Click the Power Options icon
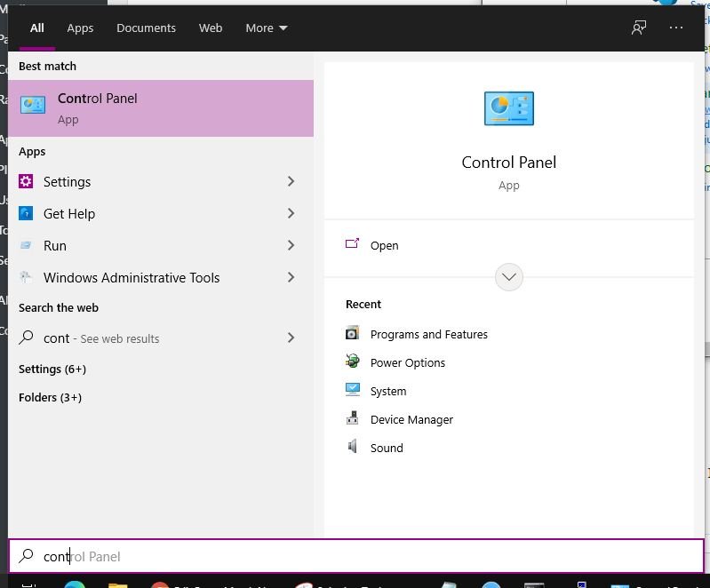Viewport: 710px width, 588px height. pyautogui.click(x=352, y=362)
